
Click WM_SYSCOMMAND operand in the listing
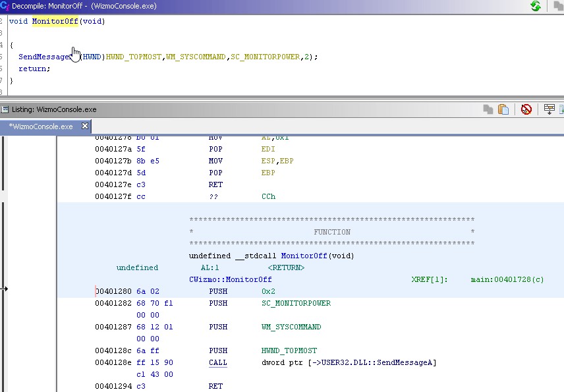[291, 327]
